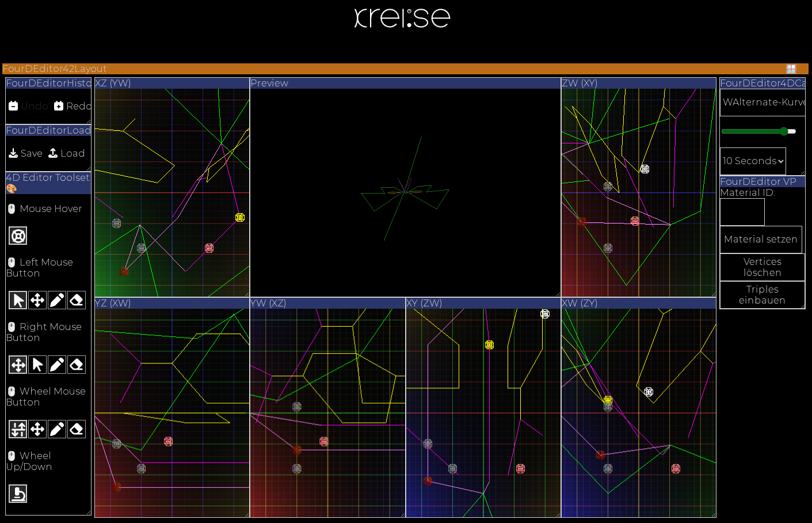Click the layout grid icon in orange bar
Image resolution: width=812 pixels, height=523 pixels.
click(x=791, y=69)
